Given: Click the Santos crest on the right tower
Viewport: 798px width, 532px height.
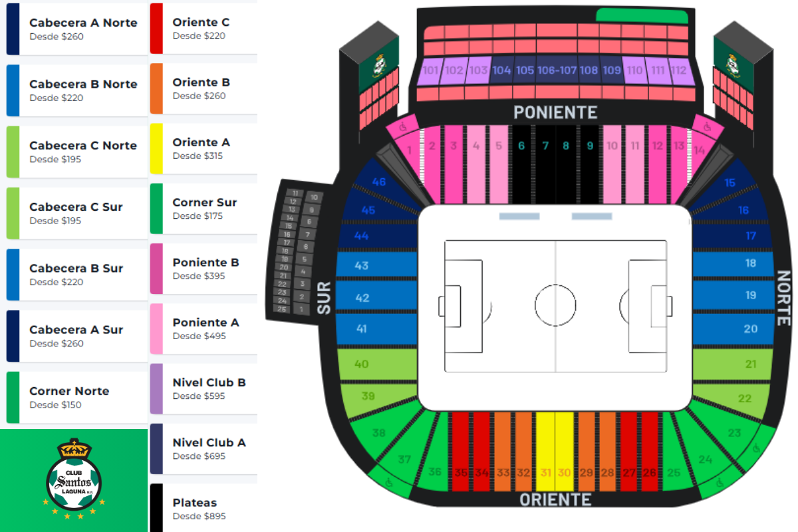Looking at the screenshot, I should pos(733,65).
